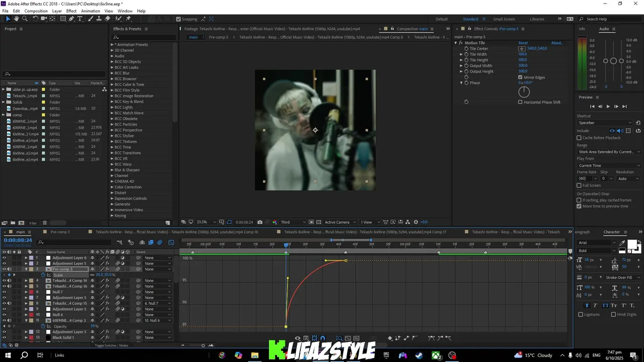The height and width of the screenshot is (362, 644).
Task: Select the Pan Behind anchor point tool
Action: 52,19
